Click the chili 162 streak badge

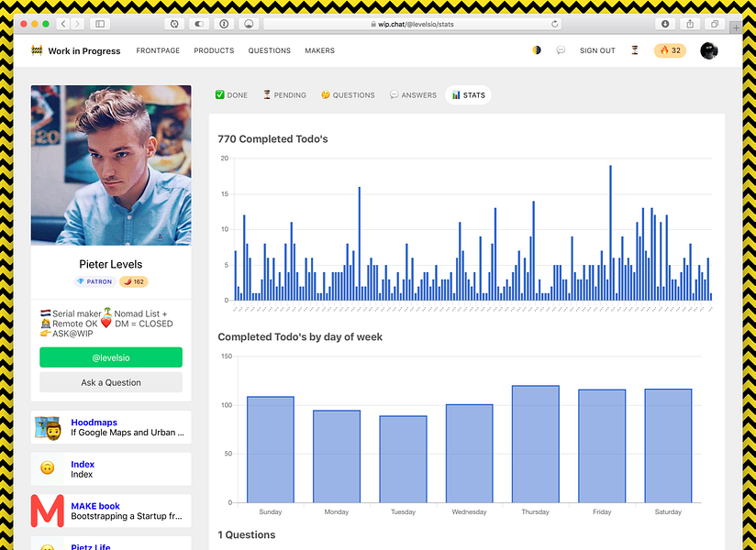pyautogui.click(x=134, y=281)
